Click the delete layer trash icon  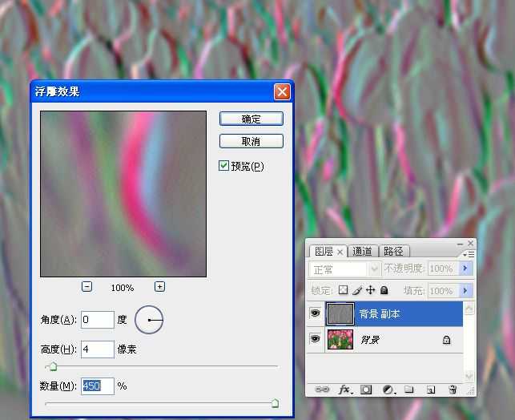453,390
